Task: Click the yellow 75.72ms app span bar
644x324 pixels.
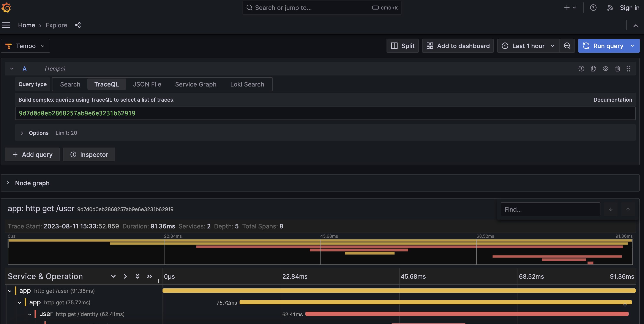Action: pos(436,302)
